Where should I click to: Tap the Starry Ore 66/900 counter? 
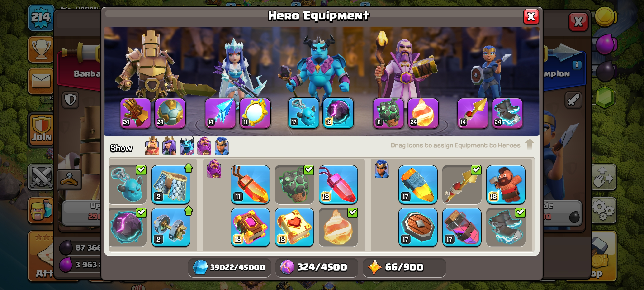404,267
